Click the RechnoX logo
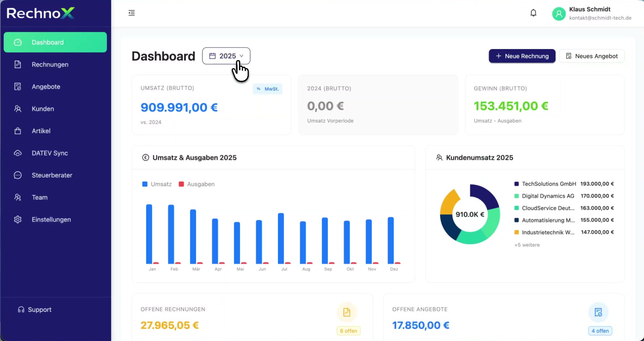Screen dimensions: 644x341 click(40, 13)
